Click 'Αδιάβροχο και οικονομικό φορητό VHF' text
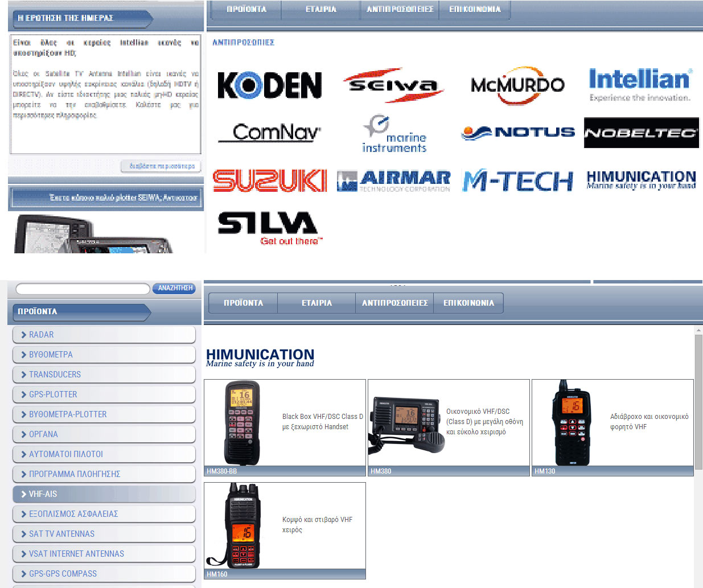This screenshot has width=703, height=588. pyautogui.click(x=649, y=422)
